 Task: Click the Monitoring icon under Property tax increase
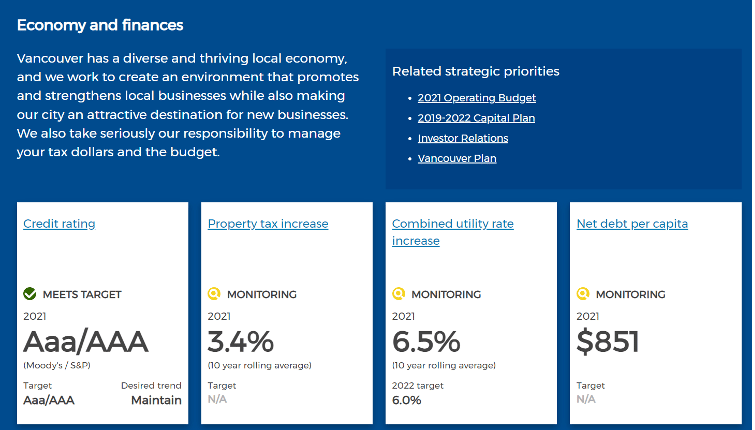(213, 294)
